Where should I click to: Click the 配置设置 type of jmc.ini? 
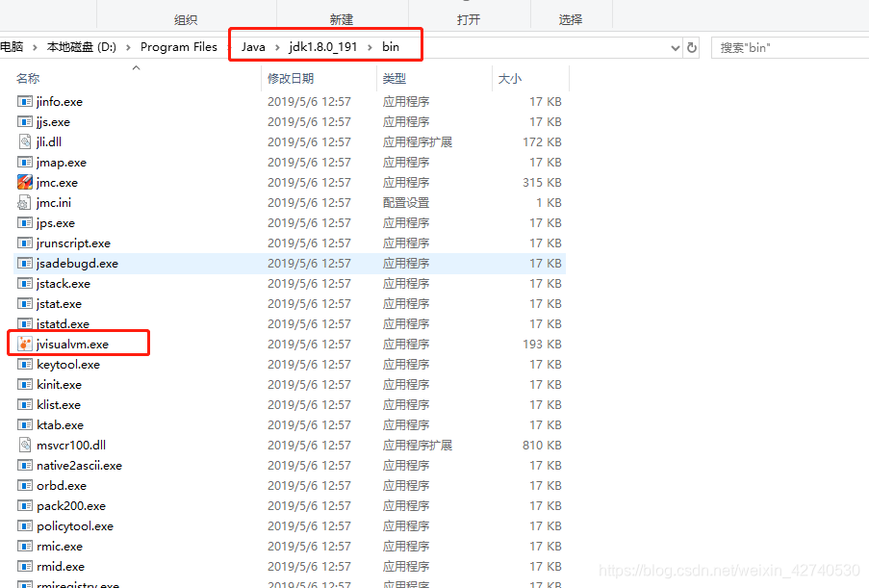pyautogui.click(x=406, y=203)
